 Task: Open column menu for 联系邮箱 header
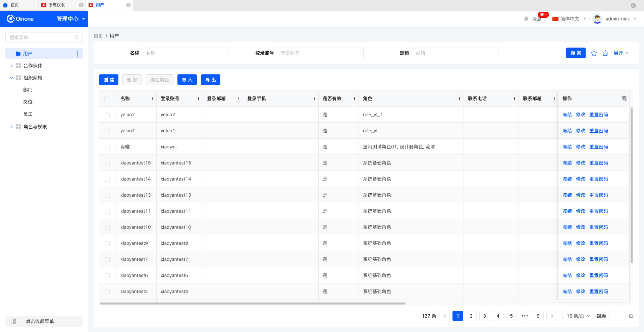pyautogui.click(x=555, y=98)
